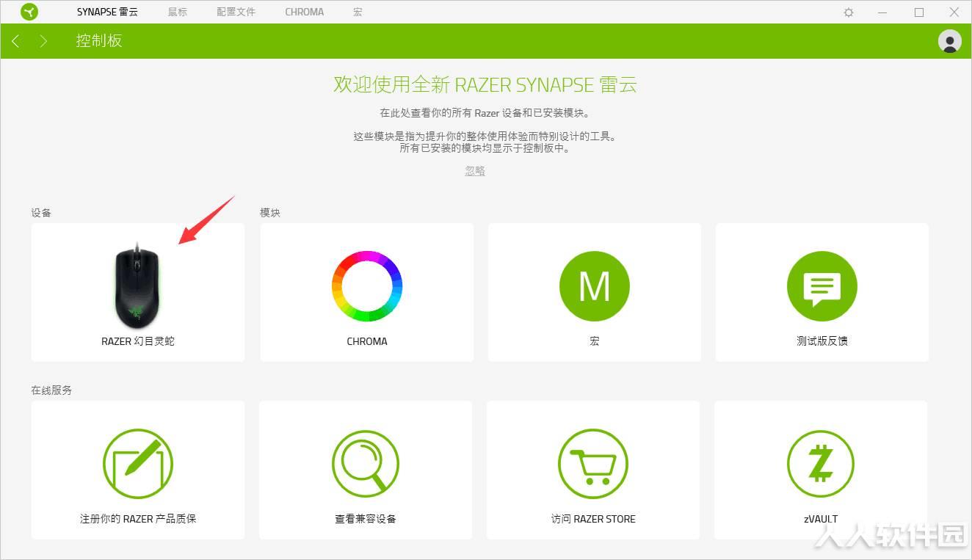Viewport: 972px width, 560px height.
Task: Open the CHROMA color ring module
Action: 367,286
